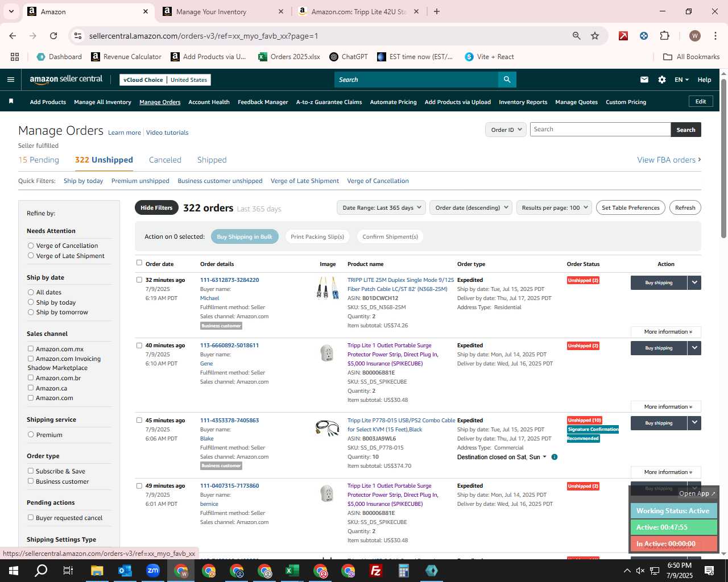Open Account Health menu item
Viewport: 728px width, 582px height.
(x=209, y=102)
